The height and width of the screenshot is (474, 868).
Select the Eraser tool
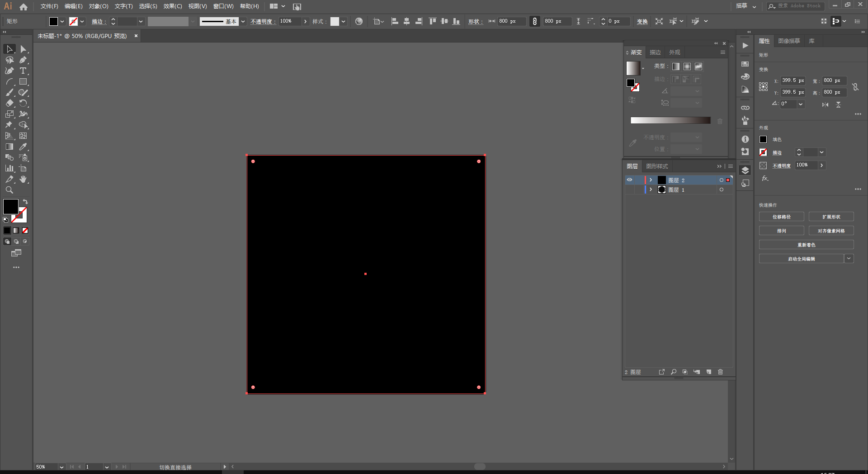[9, 103]
